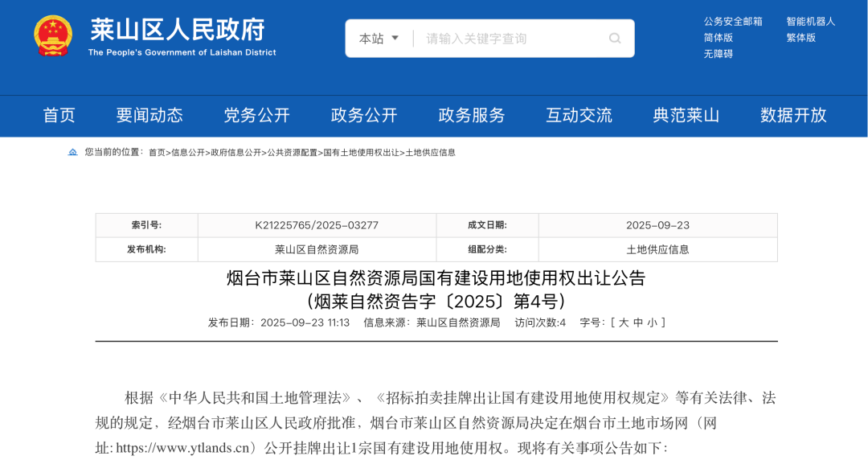This screenshot has width=868, height=460.
Task: Switch to 简体版 simplified Chinese version
Action: (x=719, y=38)
